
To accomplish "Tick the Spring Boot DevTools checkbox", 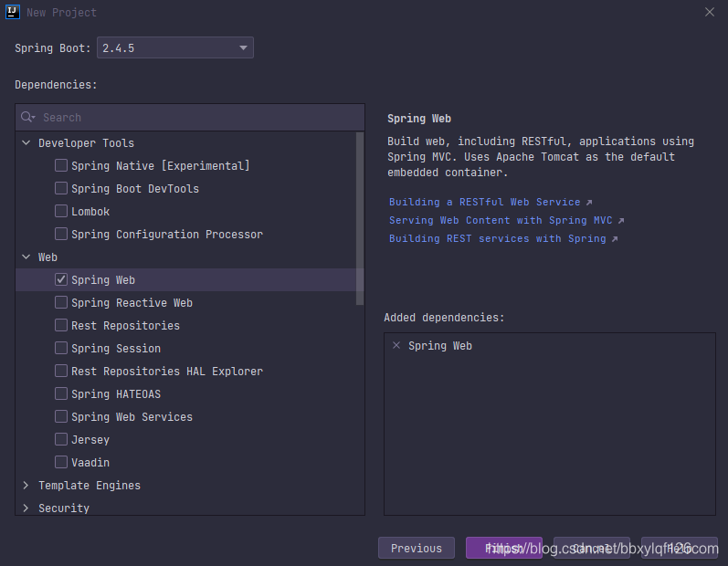I will tap(61, 189).
